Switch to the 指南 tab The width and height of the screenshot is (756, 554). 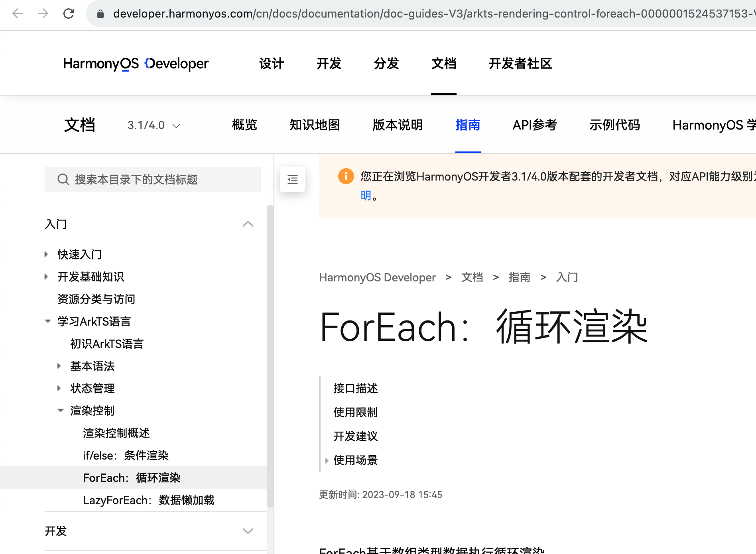coord(468,125)
